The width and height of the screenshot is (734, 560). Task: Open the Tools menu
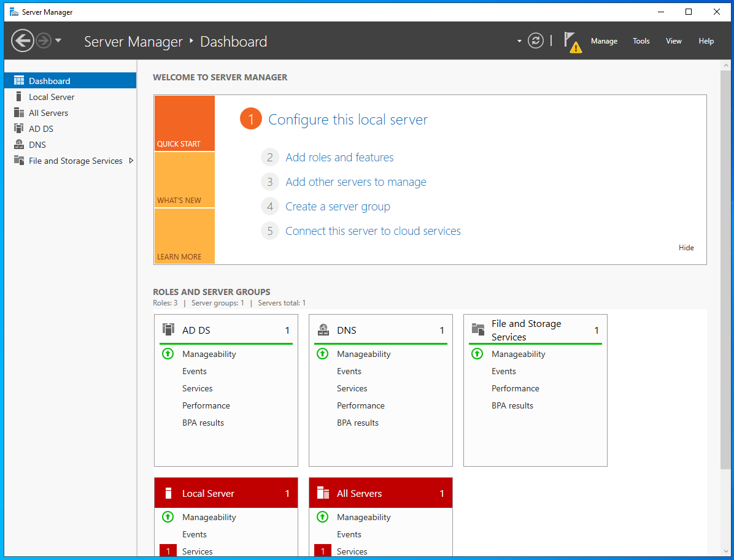pos(641,41)
